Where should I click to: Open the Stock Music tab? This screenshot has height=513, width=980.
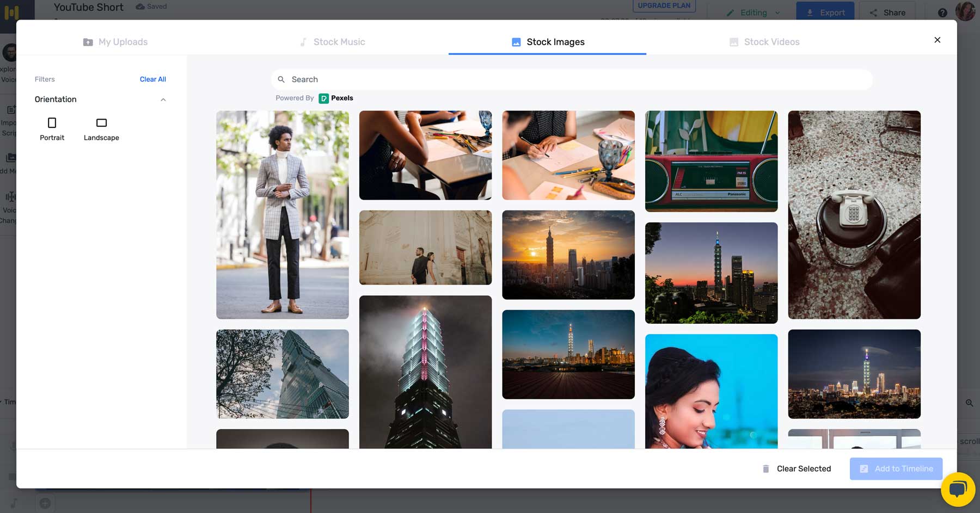(332, 42)
